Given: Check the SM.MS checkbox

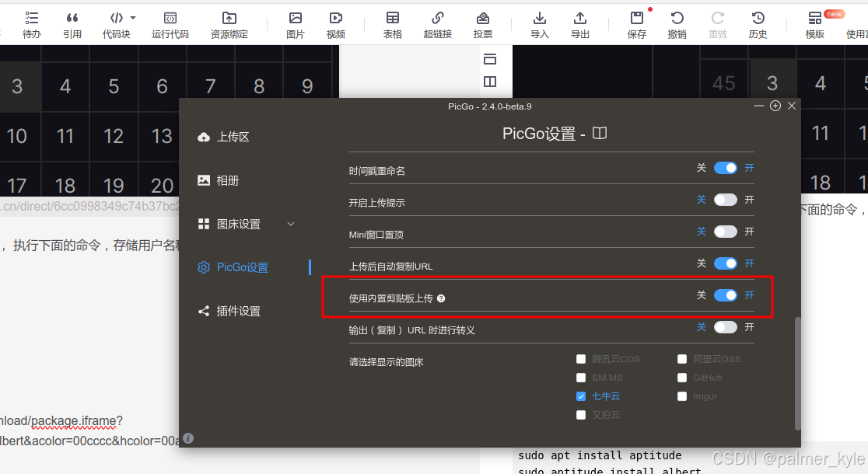Looking at the screenshot, I should click(x=581, y=378).
